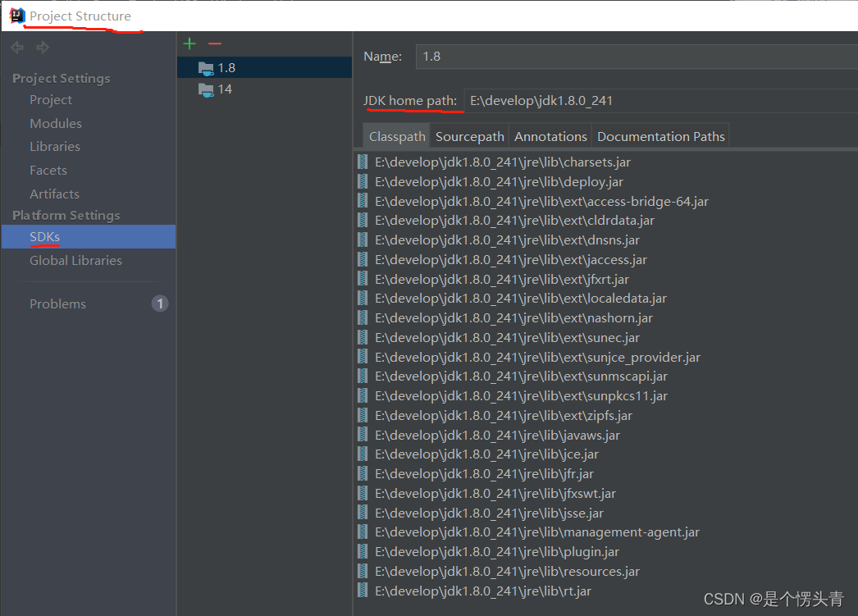The height and width of the screenshot is (616, 858).
Task: Select the plugin.jar classpath entry
Action: 497,552
